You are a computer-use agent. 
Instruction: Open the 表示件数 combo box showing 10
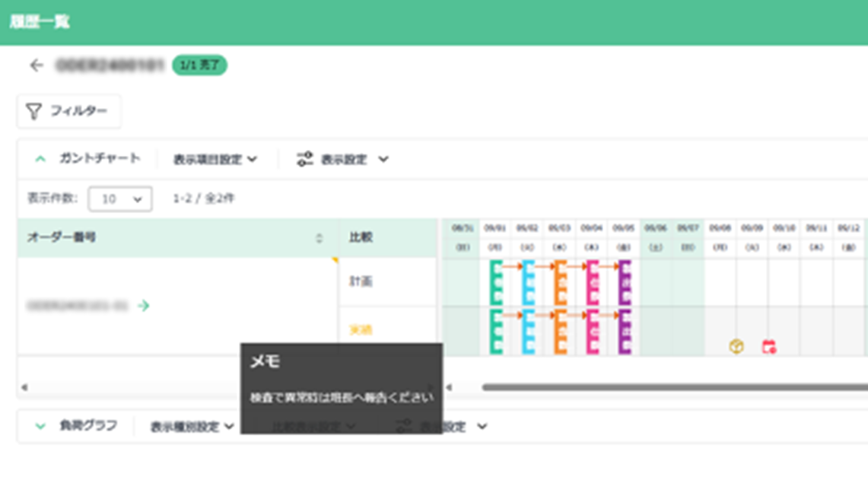[x=120, y=199]
